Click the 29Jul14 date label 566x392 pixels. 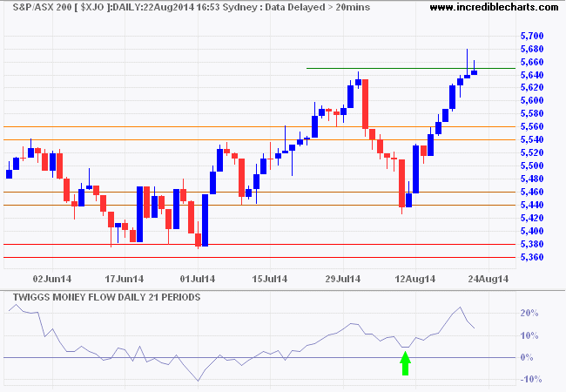click(342, 279)
